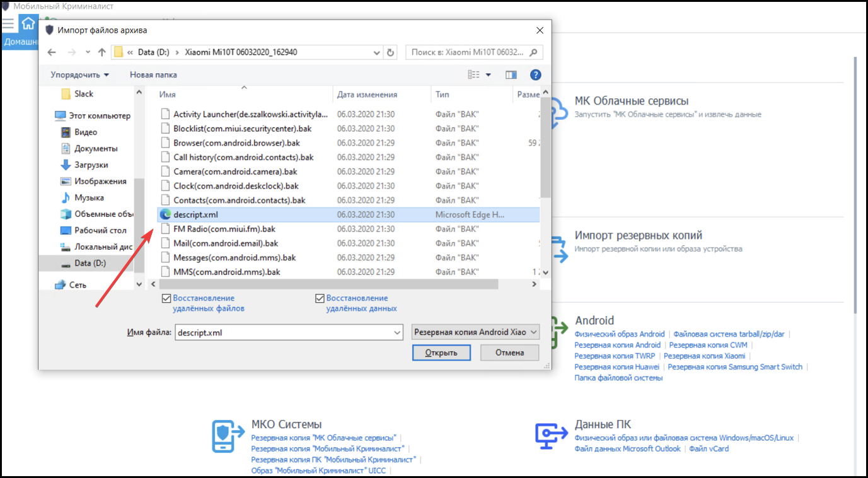Sort by the Тип column header
Image resolution: width=868 pixels, height=478 pixels.
point(472,95)
